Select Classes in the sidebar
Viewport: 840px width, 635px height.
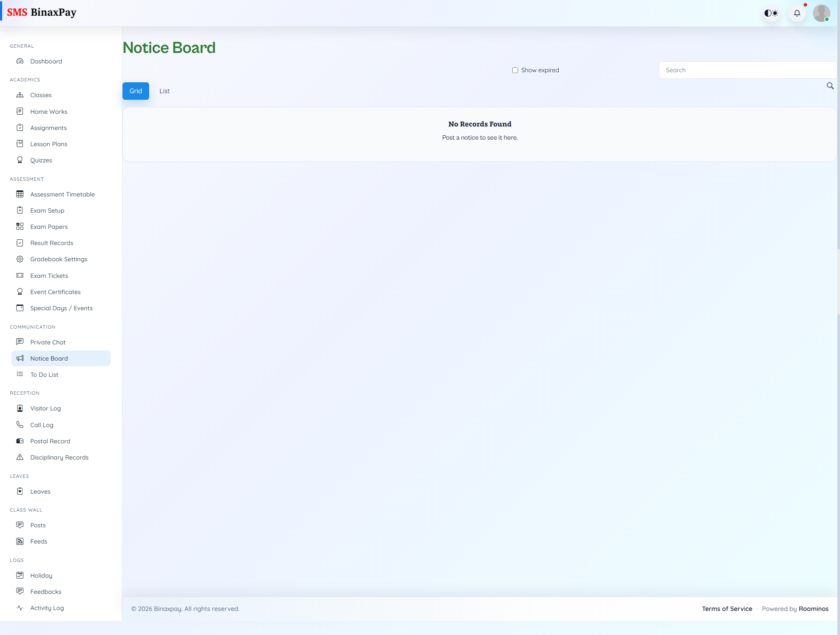[x=41, y=95]
